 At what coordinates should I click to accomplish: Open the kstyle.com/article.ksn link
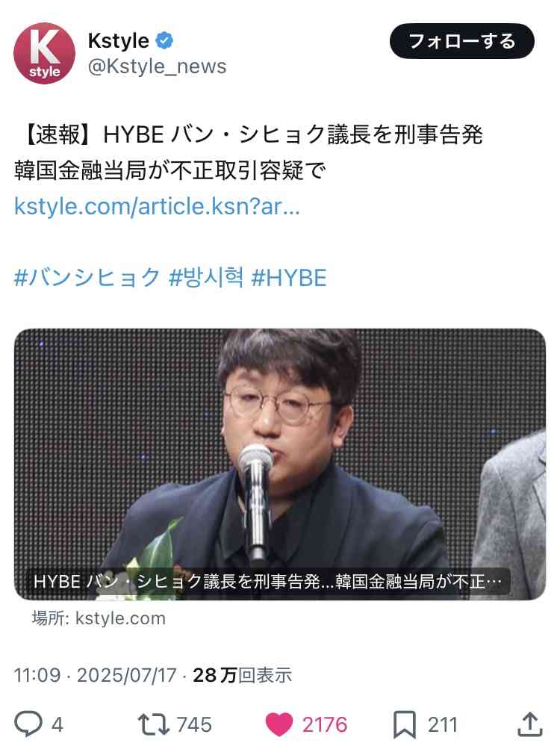pyautogui.click(x=158, y=206)
